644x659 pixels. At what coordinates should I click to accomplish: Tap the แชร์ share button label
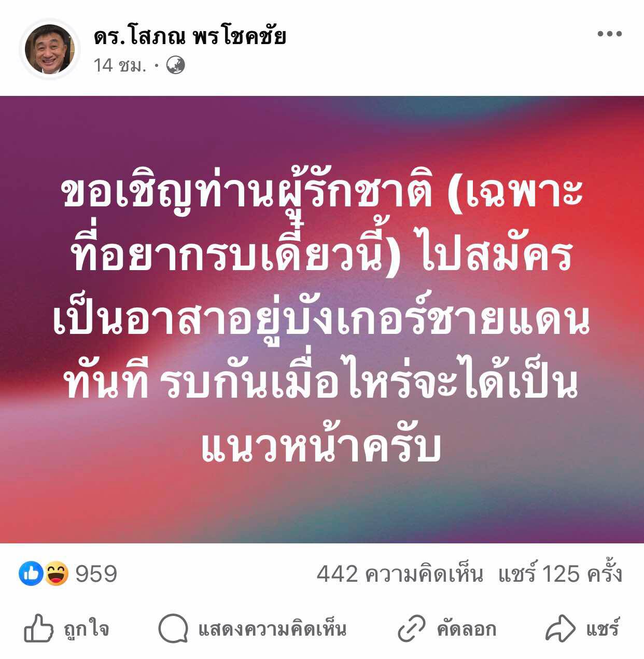(603, 628)
